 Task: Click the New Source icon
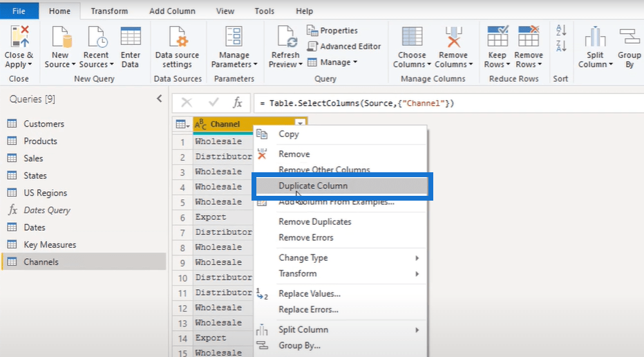tap(61, 37)
